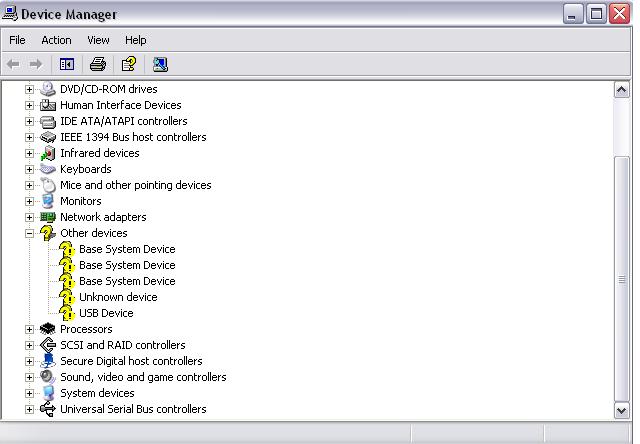Expand the IDE ATA/ATAPI controllers node

pyautogui.click(x=29, y=121)
